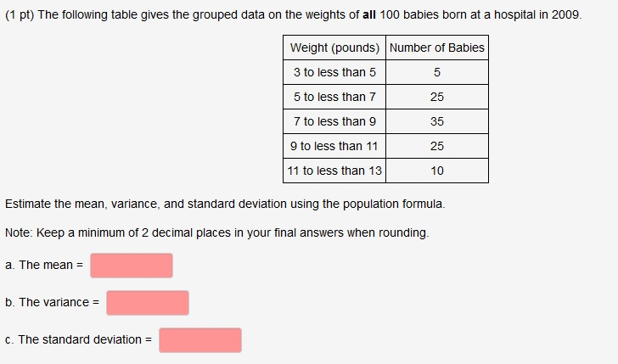Screen dimensions: 618x364
Task: Click the baby count cell showing 35
Action: coord(437,121)
